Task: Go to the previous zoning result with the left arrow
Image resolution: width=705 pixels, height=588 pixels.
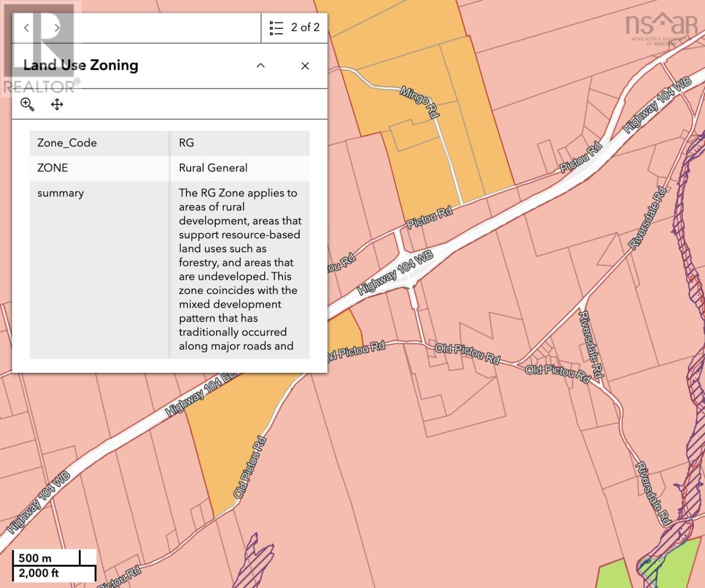Action: click(x=26, y=28)
